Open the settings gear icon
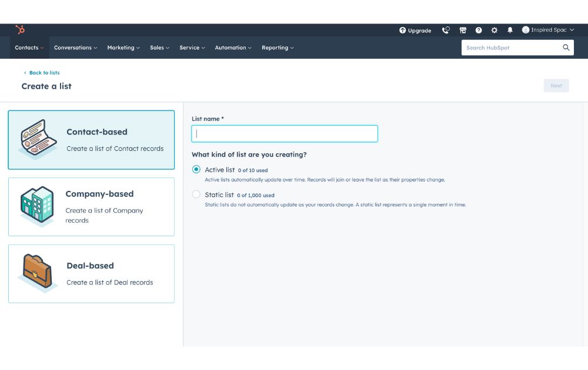Image resolution: width=588 pixels, height=370 pixels. point(495,31)
